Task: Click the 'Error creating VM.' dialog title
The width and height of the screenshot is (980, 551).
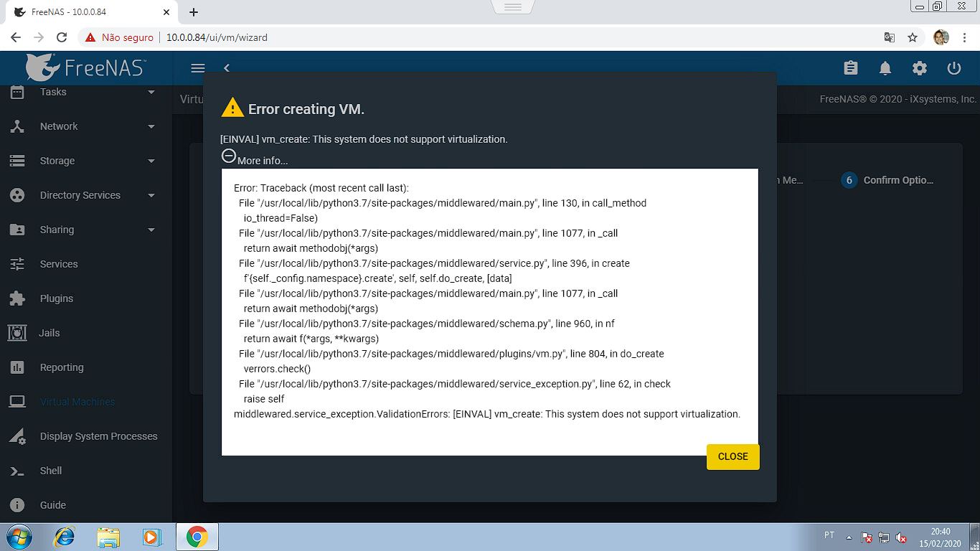Action: tap(306, 110)
